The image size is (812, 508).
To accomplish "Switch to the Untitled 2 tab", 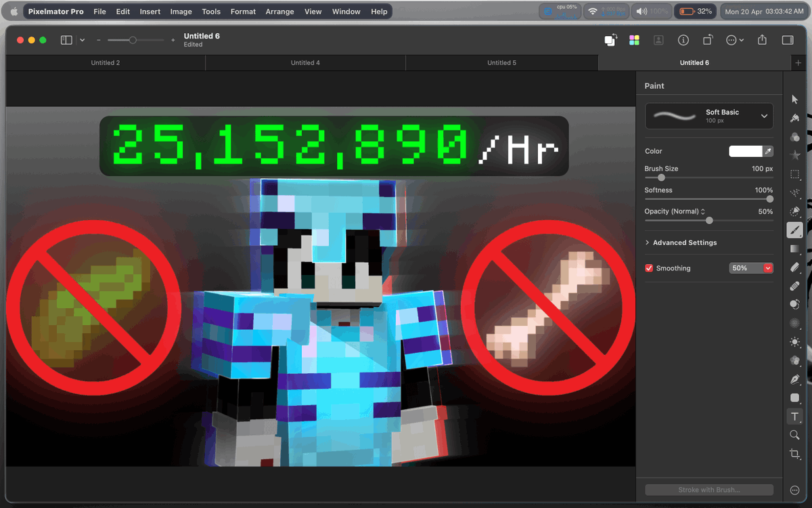I will (106, 63).
